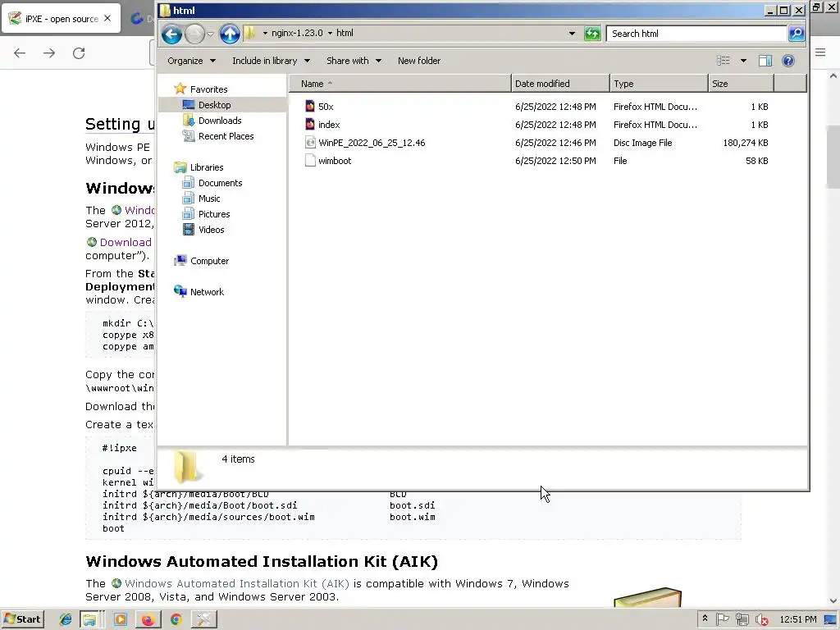Open Music library
Image resolution: width=840 pixels, height=630 pixels.
coord(209,199)
